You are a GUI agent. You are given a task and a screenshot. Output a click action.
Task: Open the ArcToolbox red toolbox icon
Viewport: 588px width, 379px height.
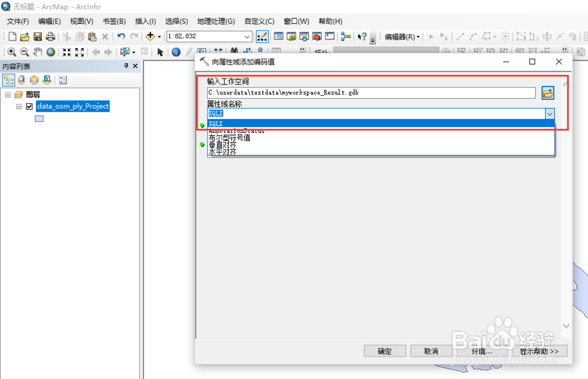317,36
